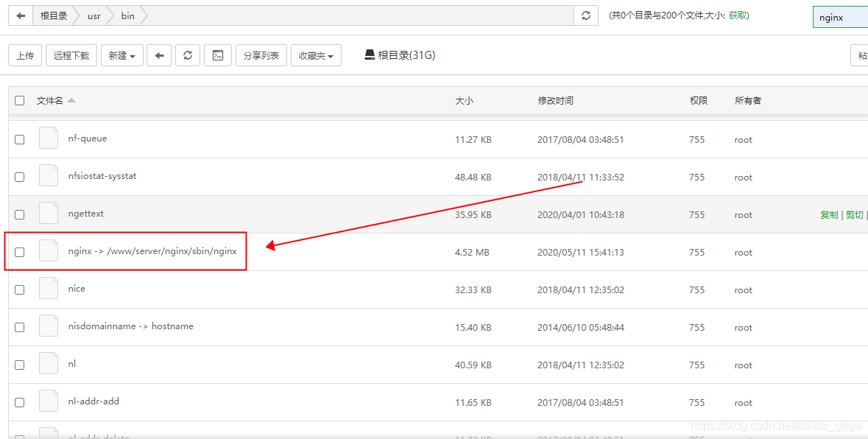The height and width of the screenshot is (439, 868).
Task: Click size value 11.27 KB
Action: point(473,139)
